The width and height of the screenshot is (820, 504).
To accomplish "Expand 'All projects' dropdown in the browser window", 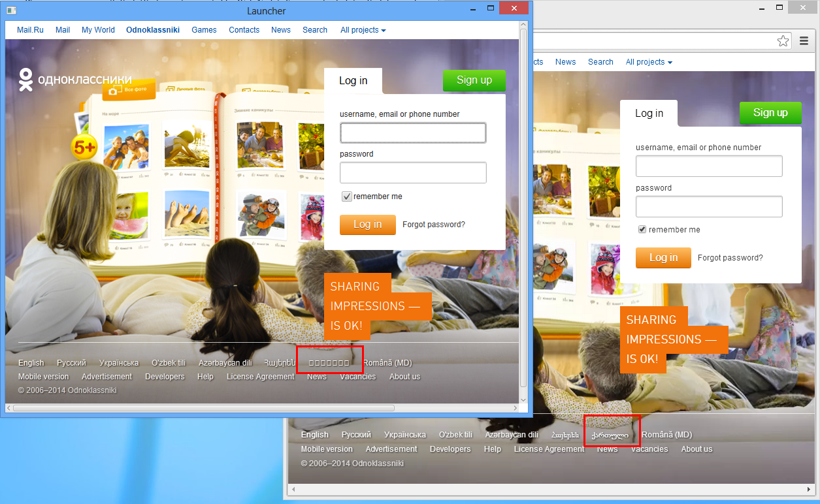I will pos(649,62).
